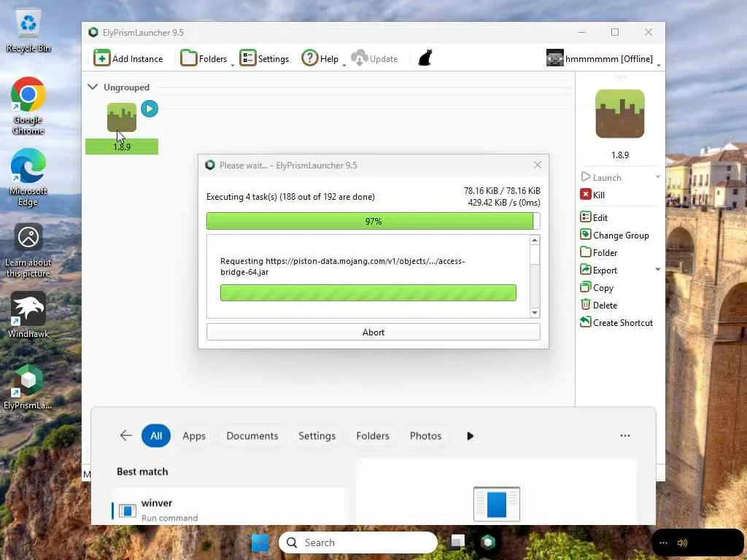This screenshot has width=747, height=560.
Task: Maximize the ElyPrismLauncher window
Action: (615, 32)
